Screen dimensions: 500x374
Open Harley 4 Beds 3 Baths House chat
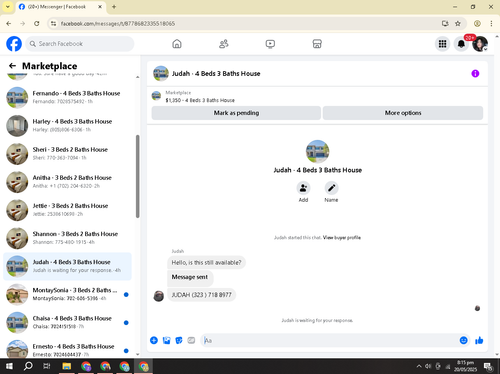coord(67,125)
